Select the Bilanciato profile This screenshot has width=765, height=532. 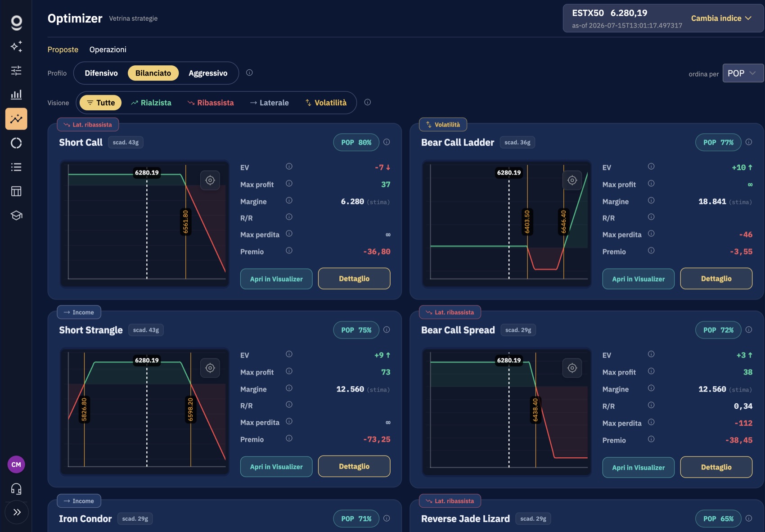click(153, 73)
